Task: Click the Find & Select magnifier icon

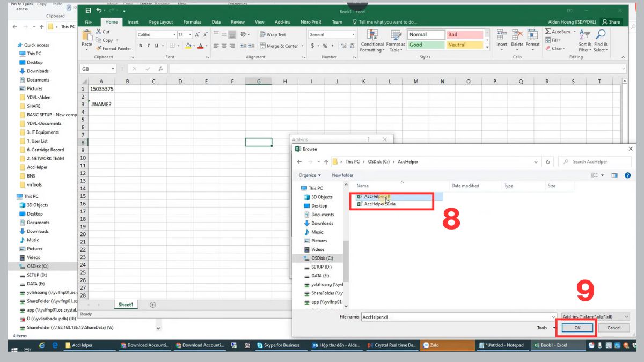Action: (600, 35)
